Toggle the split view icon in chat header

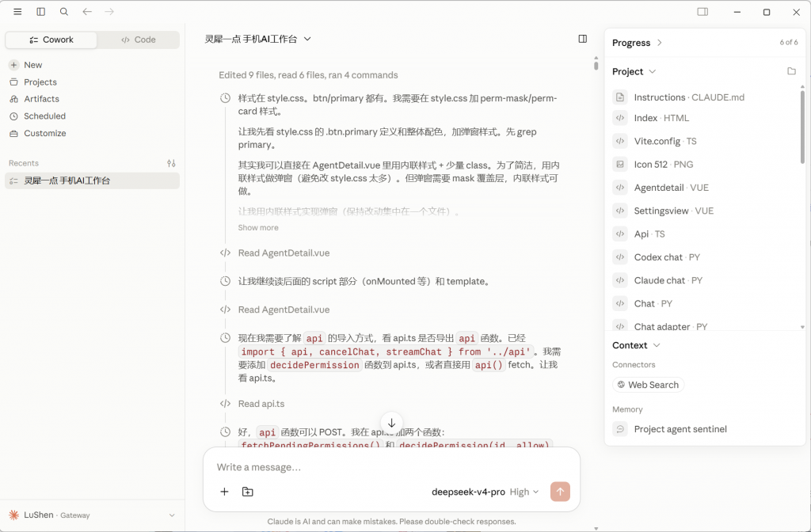pyautogui.click(x=582, y=39)
